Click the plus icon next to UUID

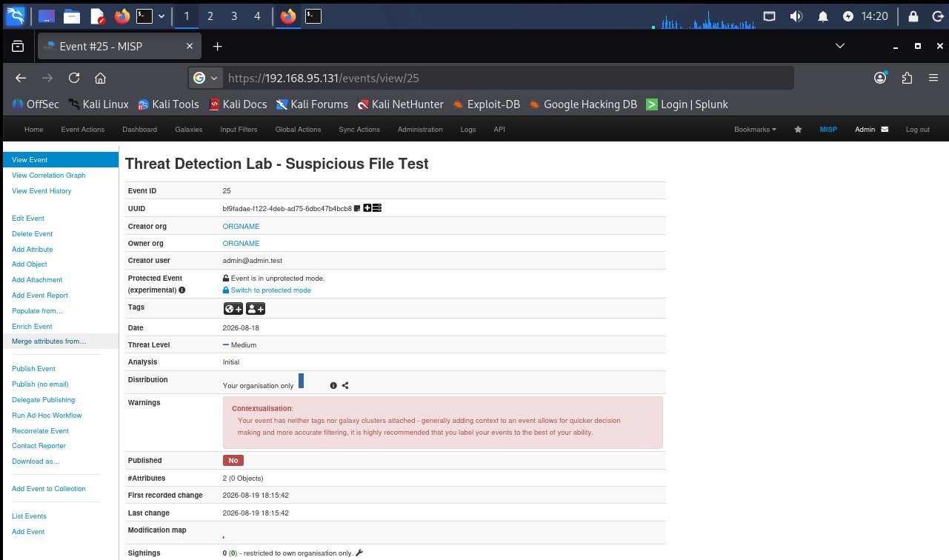click(x=367, y=208)
